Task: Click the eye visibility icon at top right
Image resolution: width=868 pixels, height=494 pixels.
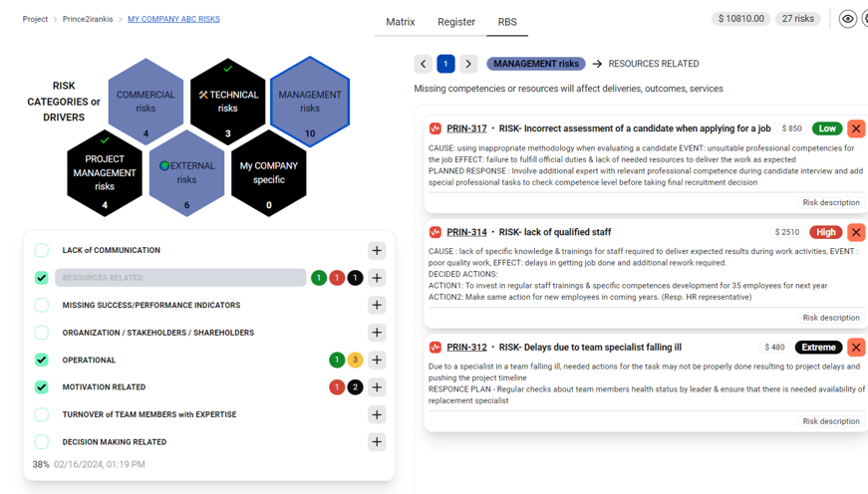Action: click(847, 19)
